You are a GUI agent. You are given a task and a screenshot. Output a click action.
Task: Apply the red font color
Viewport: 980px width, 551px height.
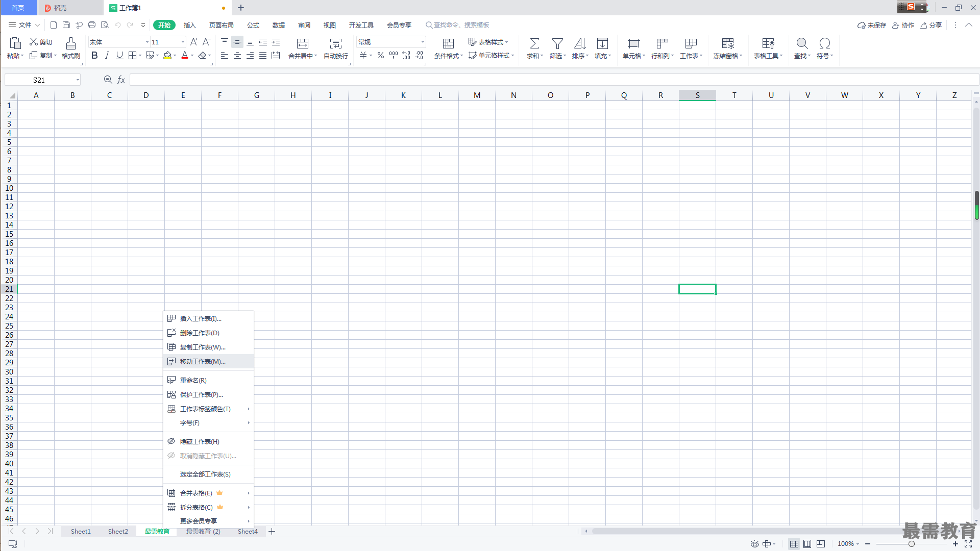[185, 56]
